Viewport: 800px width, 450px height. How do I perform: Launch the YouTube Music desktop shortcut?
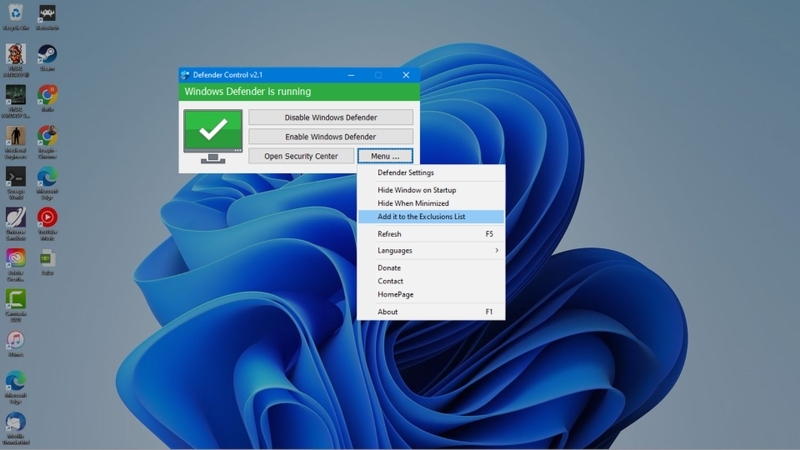(47, 223)
